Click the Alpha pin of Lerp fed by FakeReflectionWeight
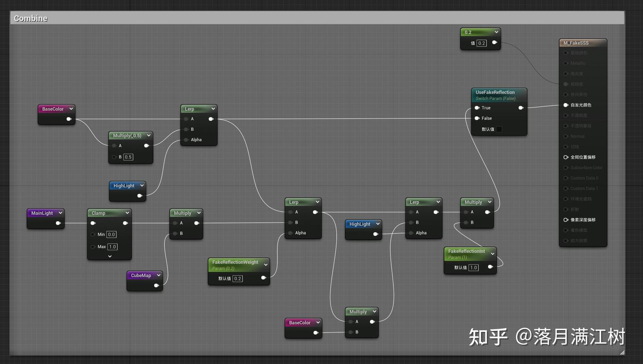 291,233
